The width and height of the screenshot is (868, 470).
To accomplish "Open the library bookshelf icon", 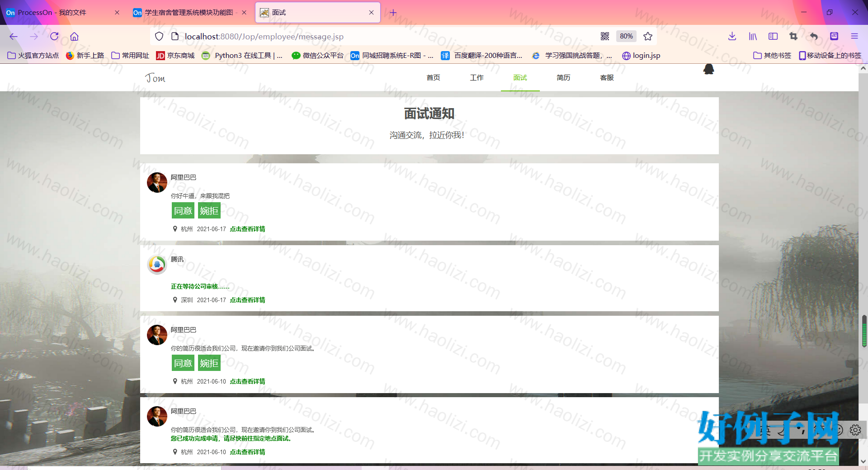I will pyautogui.click(x=753, y=37).
